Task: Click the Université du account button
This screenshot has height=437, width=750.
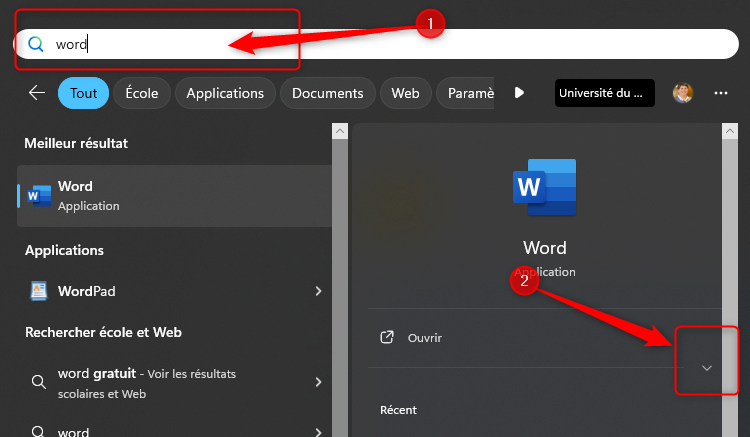Action: pyautogui.click(x=604, y=93)
